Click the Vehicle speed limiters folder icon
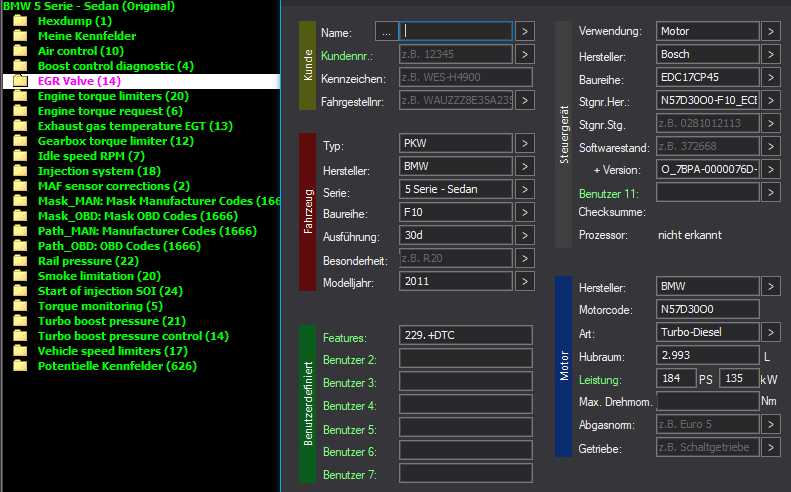The image size is (791, 492). tap(20, 351)
